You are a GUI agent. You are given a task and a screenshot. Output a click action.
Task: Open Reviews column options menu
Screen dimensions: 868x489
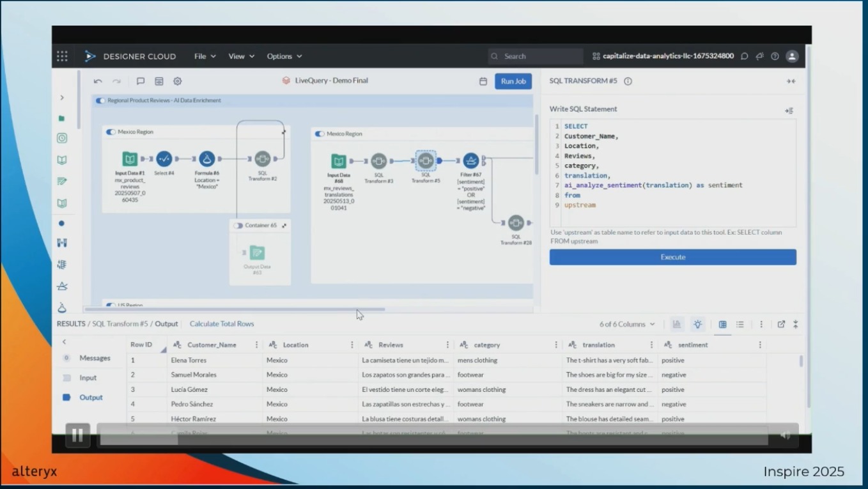447,345
